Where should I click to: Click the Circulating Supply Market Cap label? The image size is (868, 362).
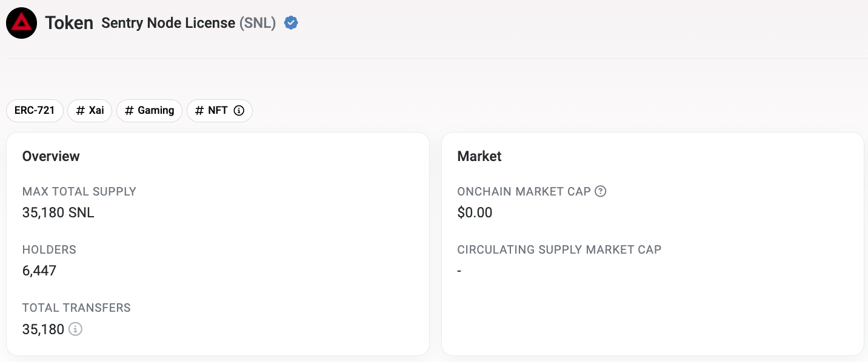point(559,249)
